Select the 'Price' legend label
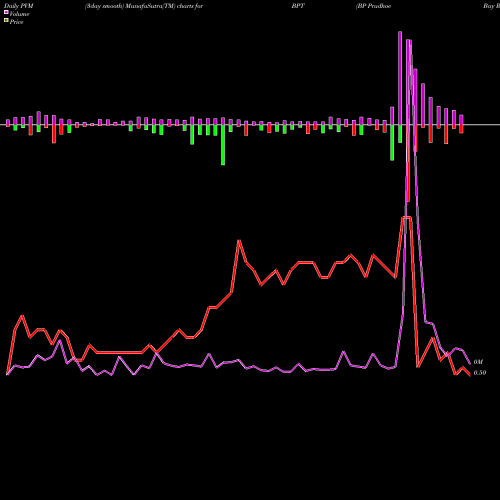 16,22
